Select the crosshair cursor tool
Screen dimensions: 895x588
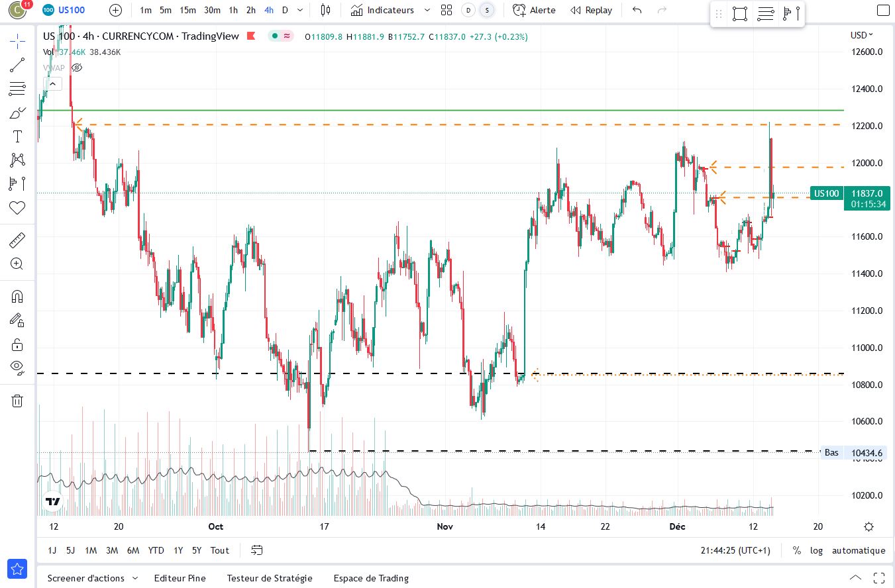(x=17, y=41)
